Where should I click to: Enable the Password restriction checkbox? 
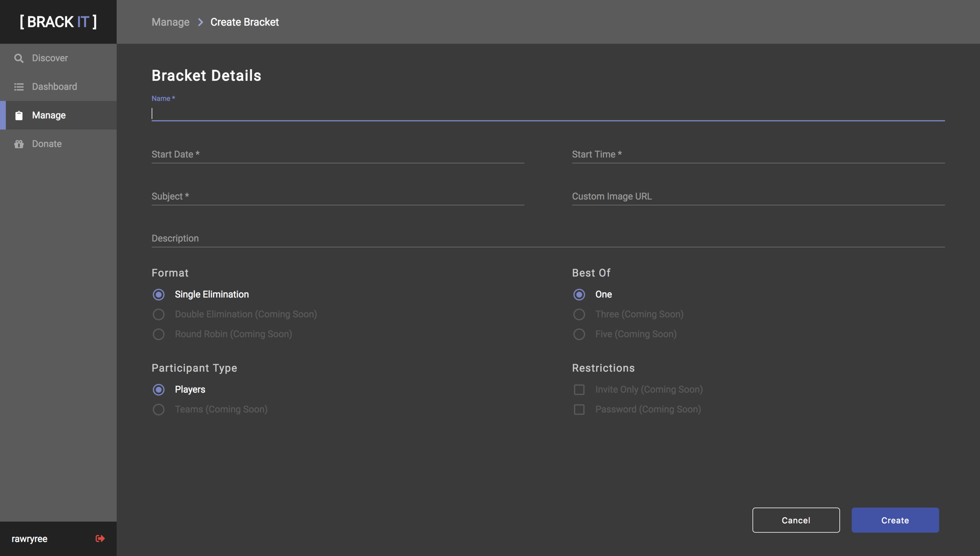point(579,409)
